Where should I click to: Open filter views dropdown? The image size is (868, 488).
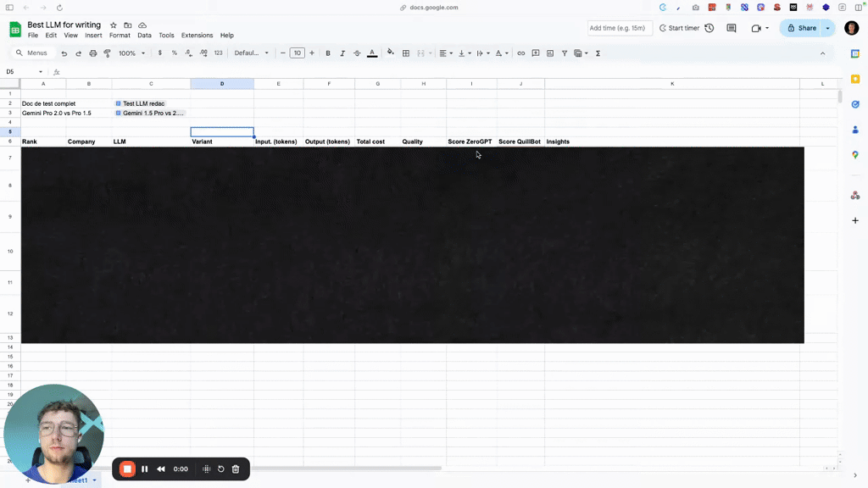581,53
